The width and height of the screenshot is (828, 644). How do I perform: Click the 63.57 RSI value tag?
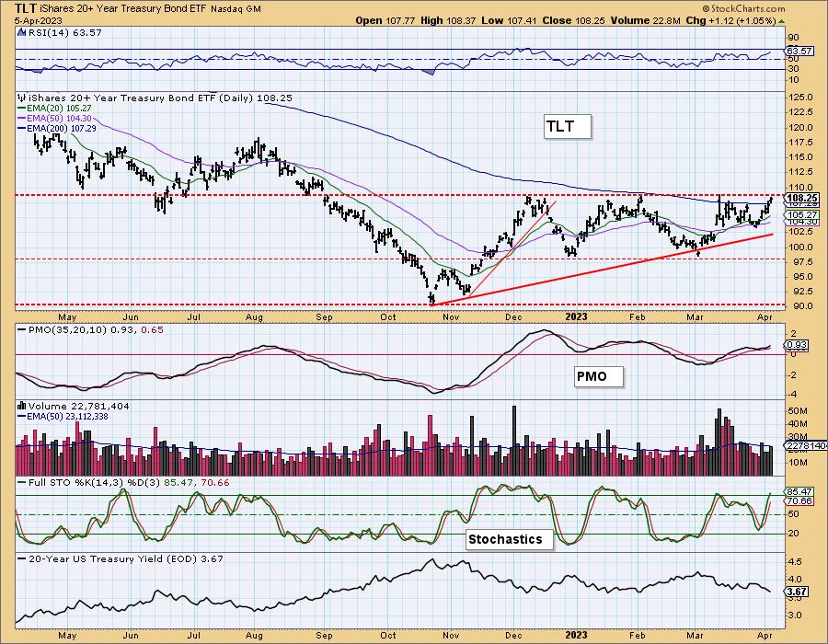tap(800, 52)
